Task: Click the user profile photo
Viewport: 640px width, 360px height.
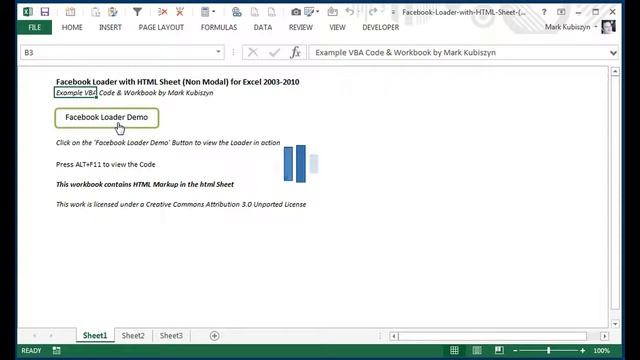Action: click(x=609, y=27)
